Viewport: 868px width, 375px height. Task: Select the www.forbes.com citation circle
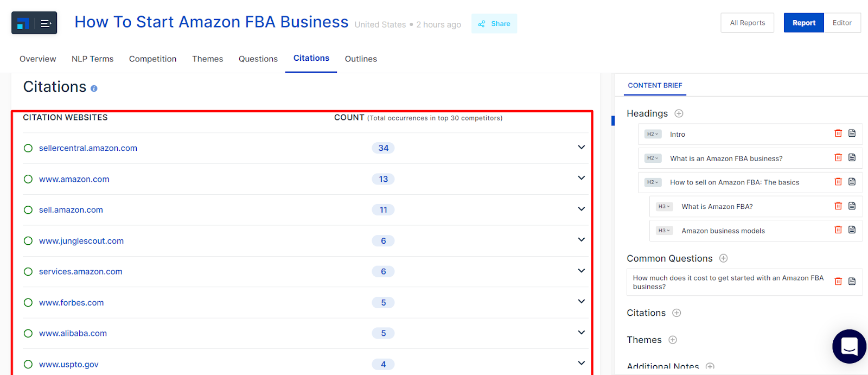coord(28,302)
